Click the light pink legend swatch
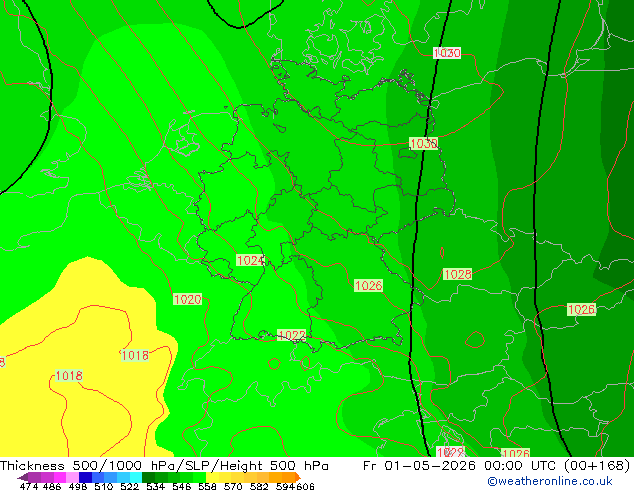The width and height of the screenshot is (634, 490). (72, 477)
